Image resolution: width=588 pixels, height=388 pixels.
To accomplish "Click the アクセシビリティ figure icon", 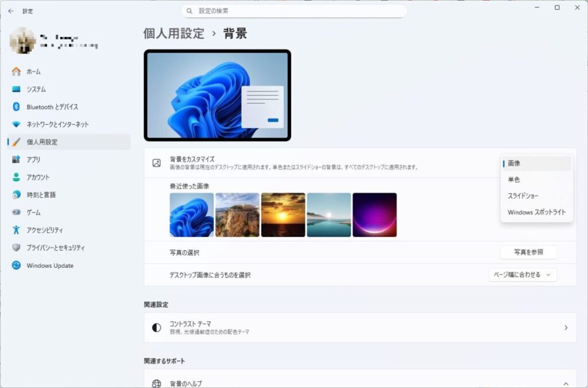I will (16, 230).
